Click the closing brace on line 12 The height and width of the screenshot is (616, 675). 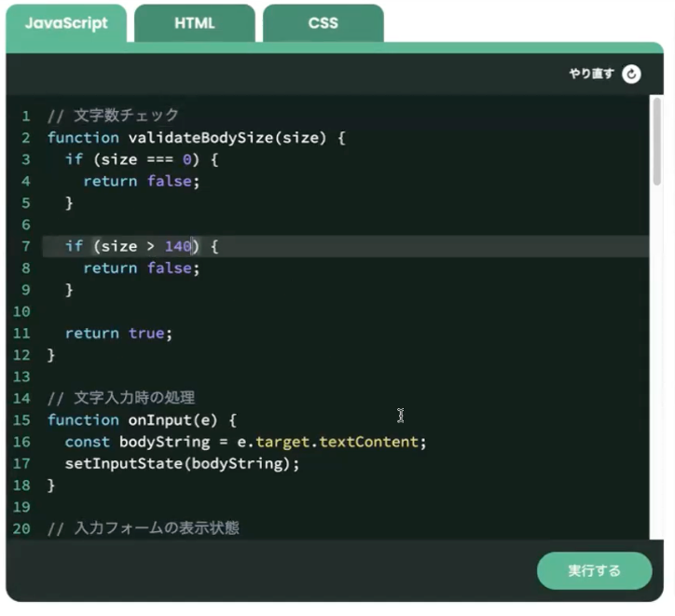(x=51, y=355)
